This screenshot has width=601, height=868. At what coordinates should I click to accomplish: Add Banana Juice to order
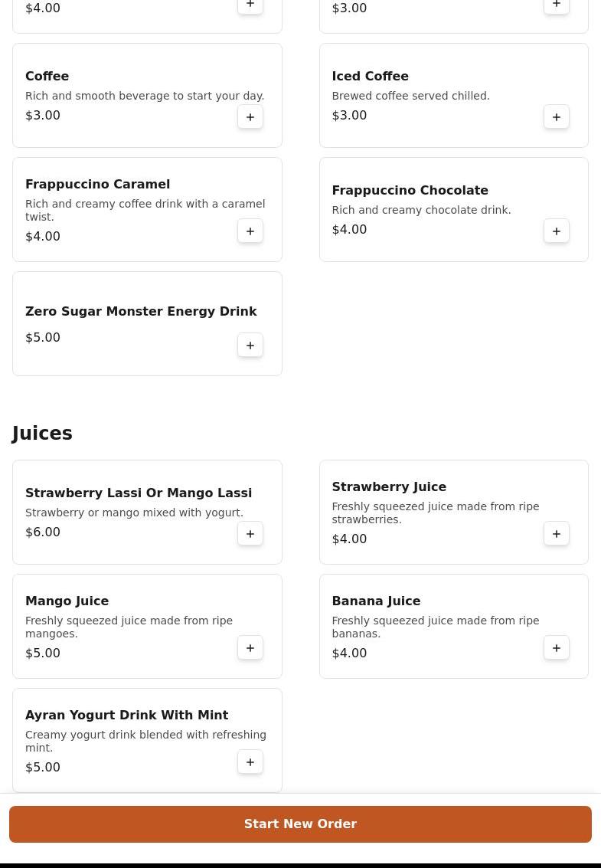point(556,647)
